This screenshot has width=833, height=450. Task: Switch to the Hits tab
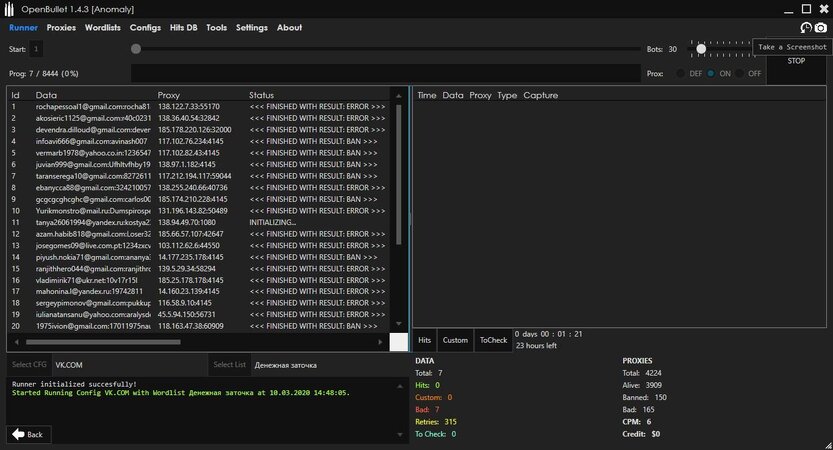click(x=424, y=340)
